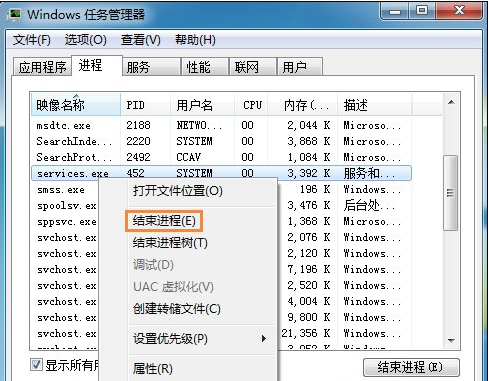The image size is (488, 381).
Task: Select the 进程 tab
Action: click(x=97, y=65)
